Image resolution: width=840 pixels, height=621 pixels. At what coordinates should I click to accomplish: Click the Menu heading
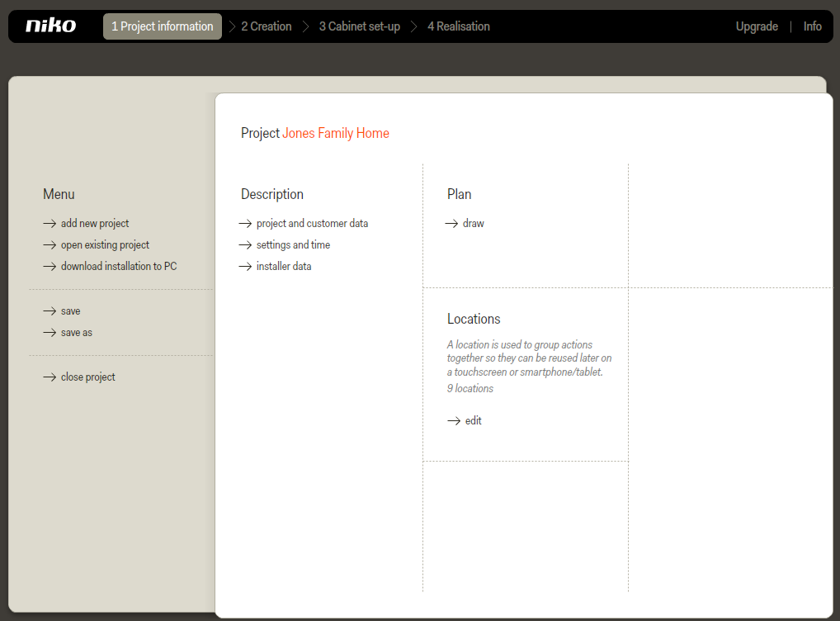(x=59, y=194)
